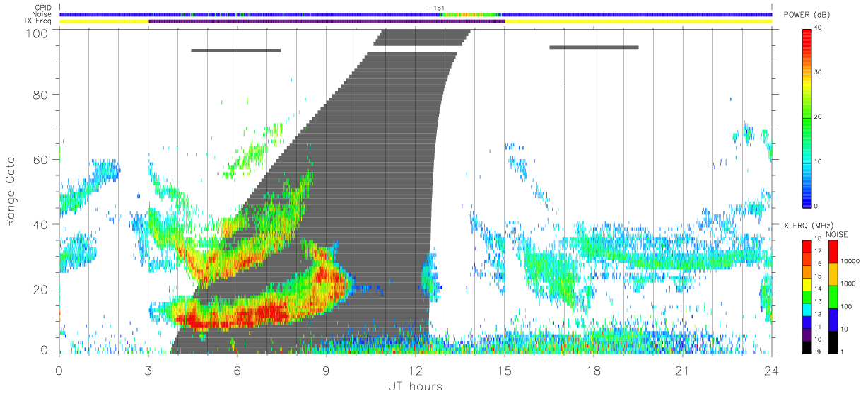Pick the green middle of POWER color bar

(x=807, y=117)
